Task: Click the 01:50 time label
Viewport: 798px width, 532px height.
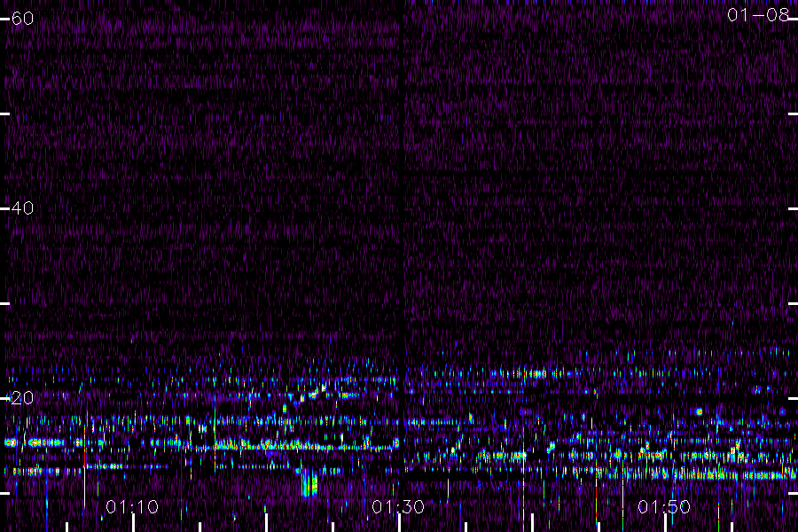Action: coord(664,507)
